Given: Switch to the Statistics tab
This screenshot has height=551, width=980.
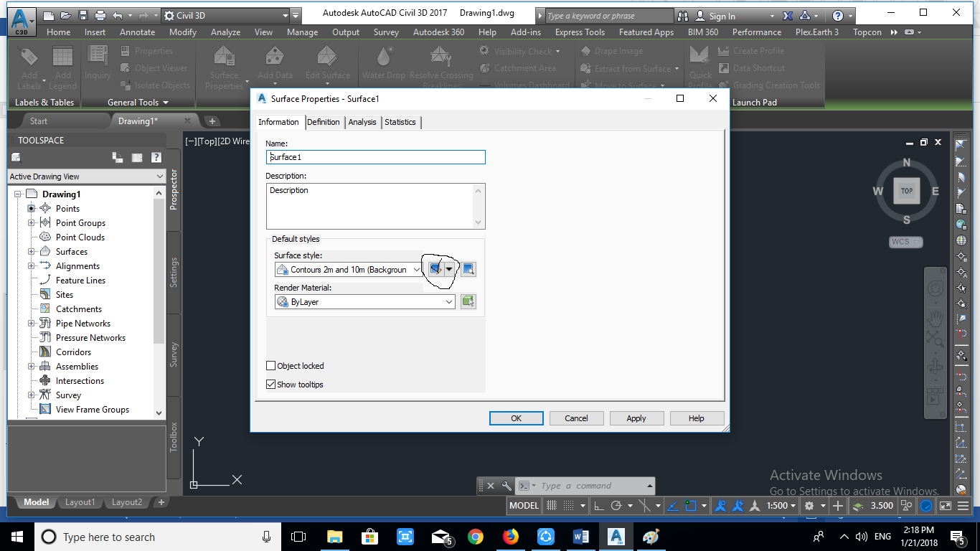Looking at the screenshot, I should pos(400,122).
